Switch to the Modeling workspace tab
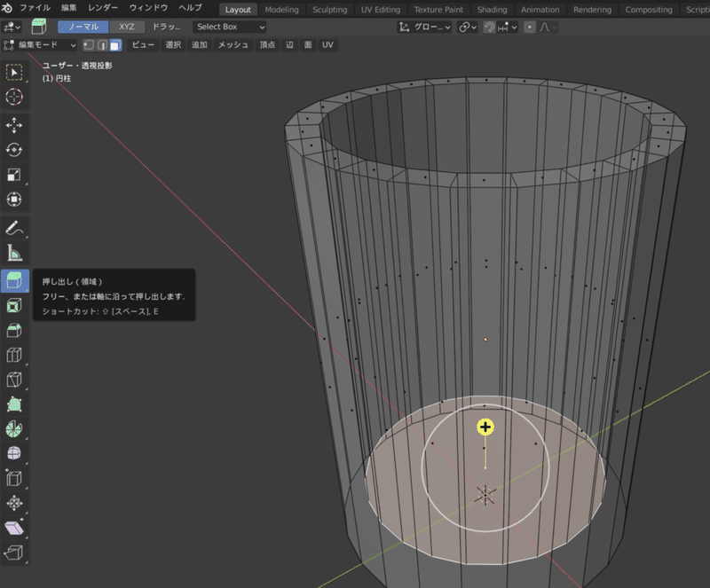This screenshot has height=588, width=710. click(281, 10)
